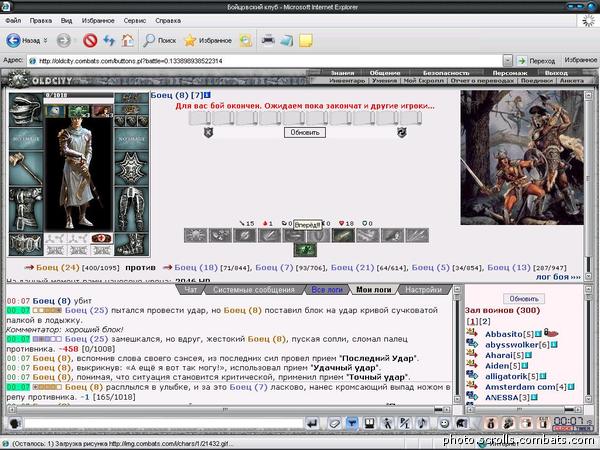Click the spiked shield equipment slot
600x450 pixels.
point(131,169)
